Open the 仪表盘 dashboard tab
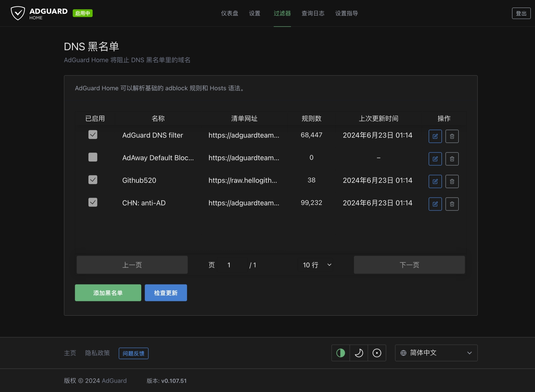Viewport: 535px width, 392px height. (229, 13)
